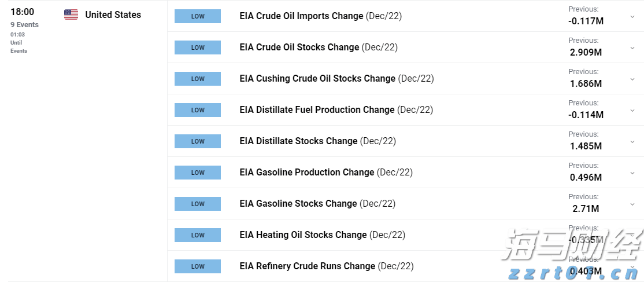Open EIA Refinery Crude Runs Change event
Viewport: 644px width, 282px height.
(x=307, y=266)
